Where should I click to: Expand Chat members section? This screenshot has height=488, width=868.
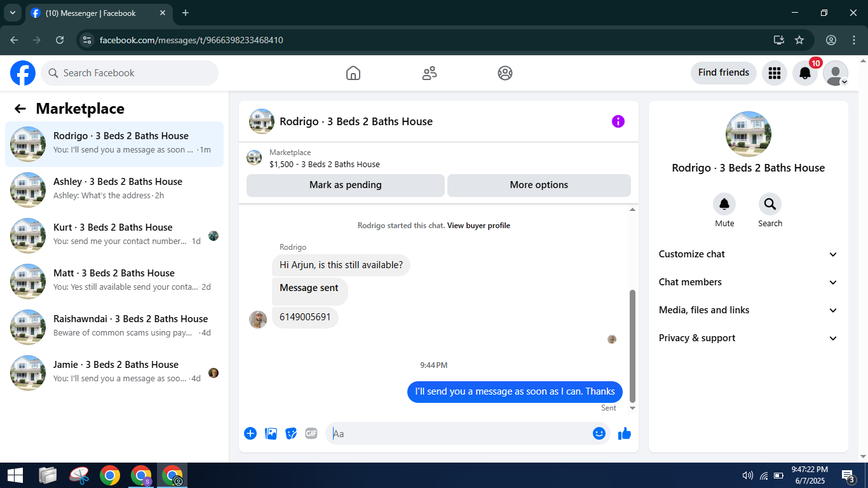pyautogui.click(x=748, y=282)
